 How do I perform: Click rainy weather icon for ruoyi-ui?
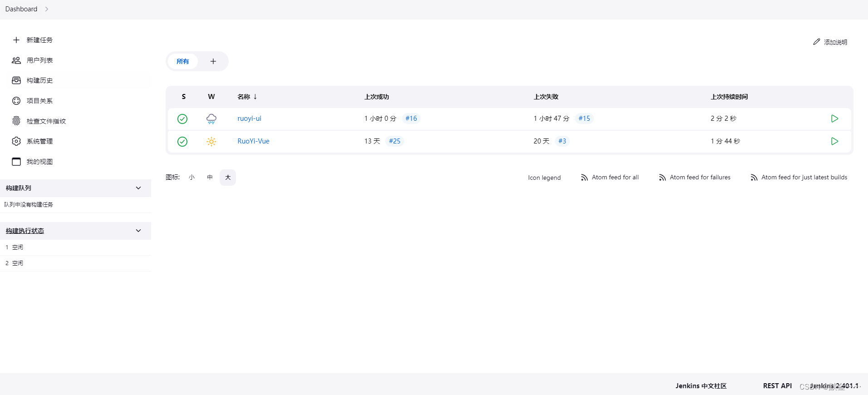[211, 119]
